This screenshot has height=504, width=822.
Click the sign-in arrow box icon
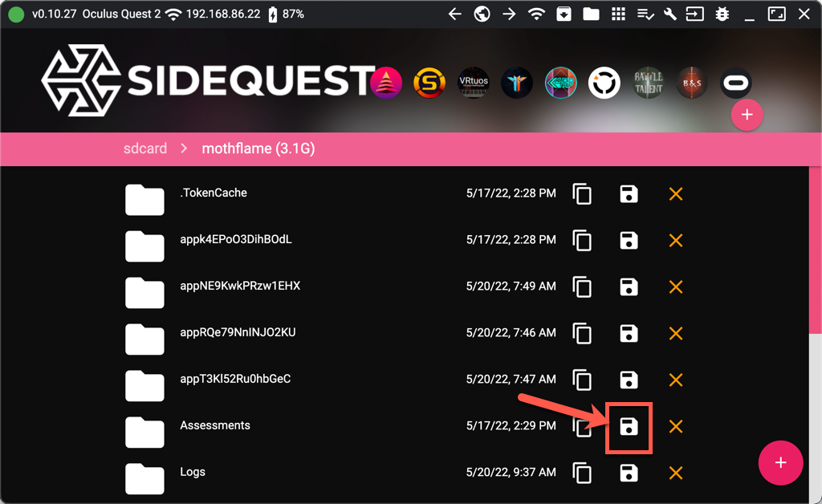coord(694,14)
